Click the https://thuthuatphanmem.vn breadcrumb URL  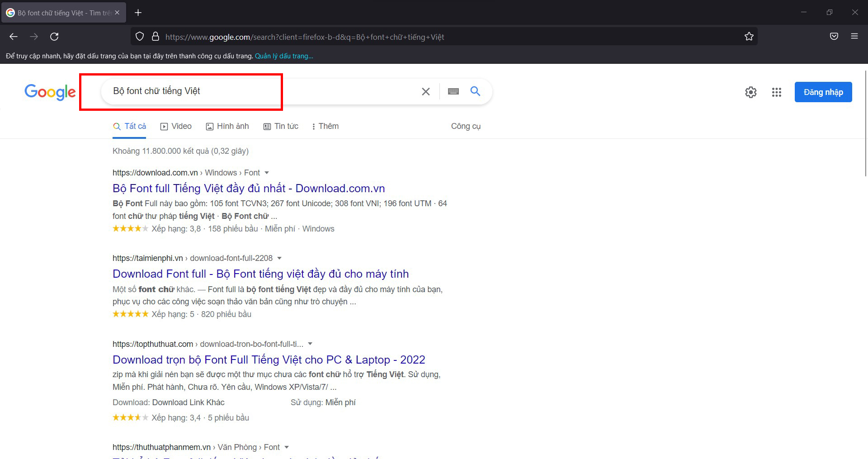(161, 447)
